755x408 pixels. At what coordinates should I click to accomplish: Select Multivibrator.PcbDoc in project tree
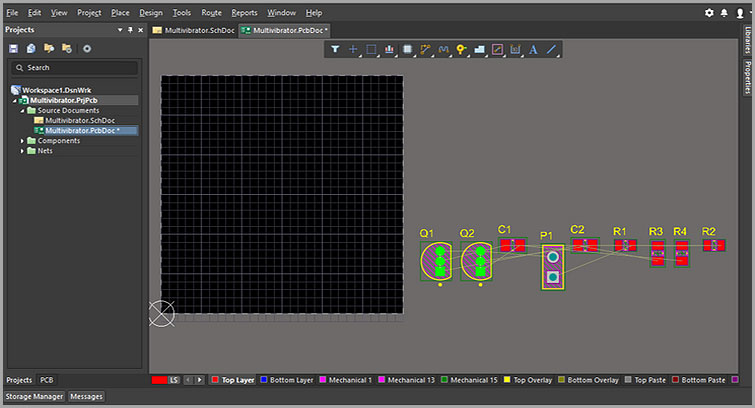click(x=82, y=131)
